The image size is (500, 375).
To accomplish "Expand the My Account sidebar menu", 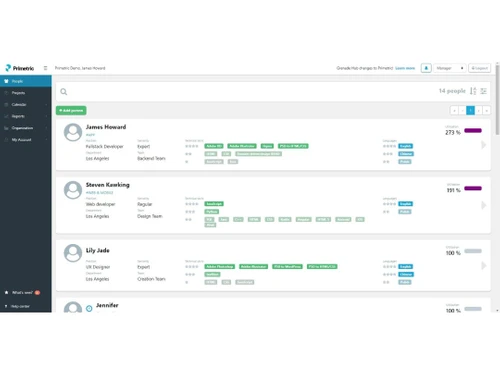I will click(26, 140).
